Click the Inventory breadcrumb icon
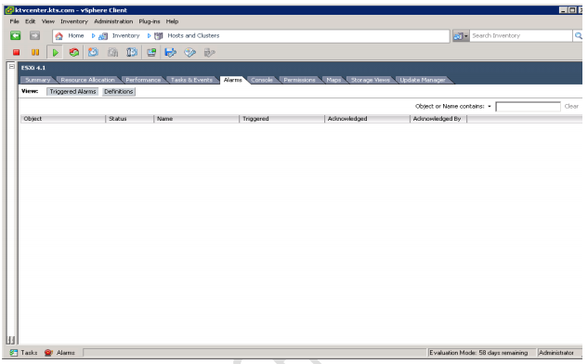The image size is (588, 364). pos(103,36)
